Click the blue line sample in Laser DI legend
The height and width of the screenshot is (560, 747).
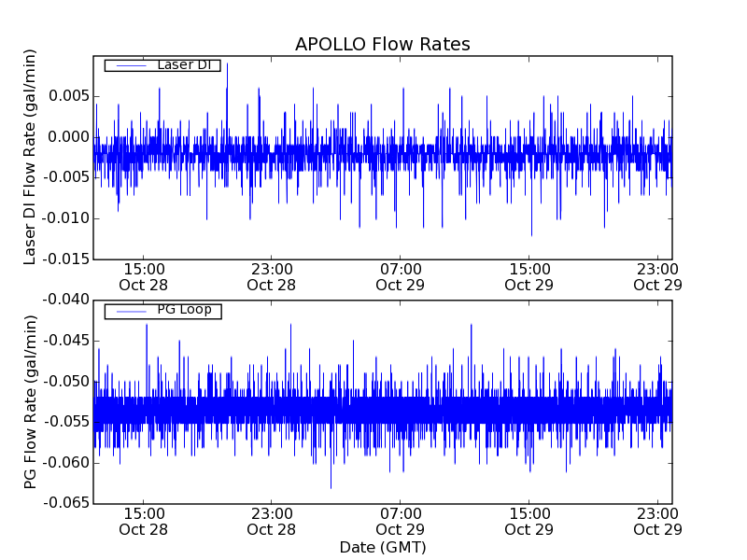pos(127,64)
